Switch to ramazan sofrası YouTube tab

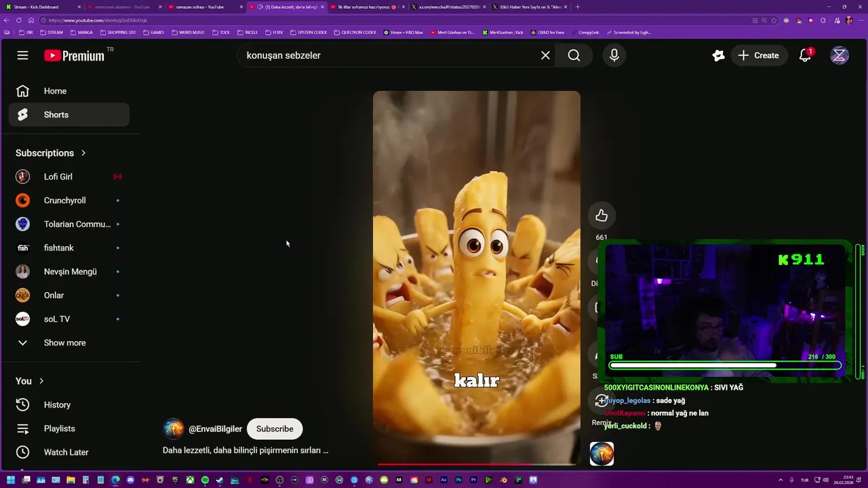(x=205, y=7)
